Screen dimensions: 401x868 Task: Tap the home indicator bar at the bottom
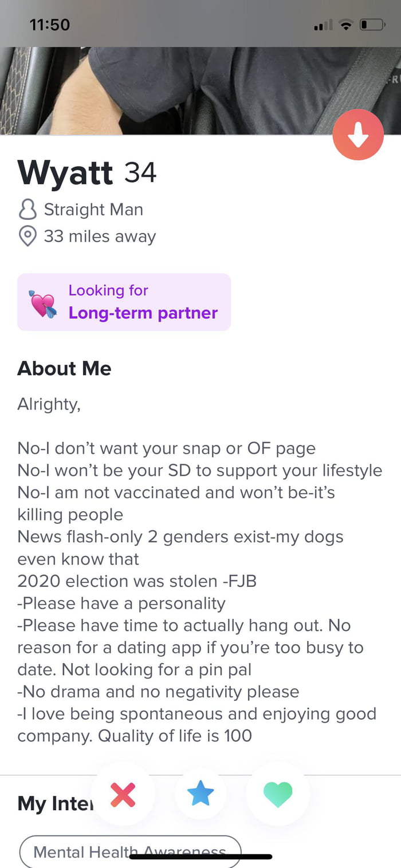coord(200,857)
